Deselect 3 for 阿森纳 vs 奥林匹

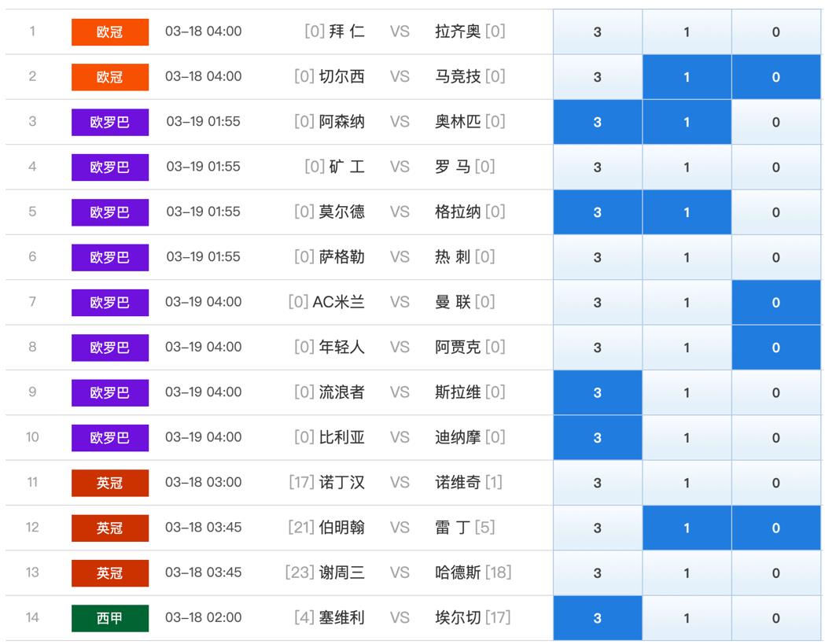(x=597, y=122)
